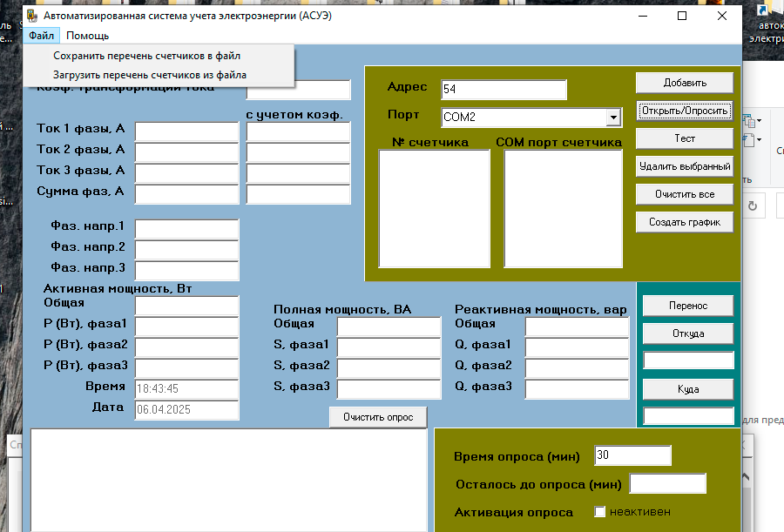The width and height of the screenshot is (784, 532).
Task: Click the АСУЭ application icon in title bar
Action: click(32, 16)
